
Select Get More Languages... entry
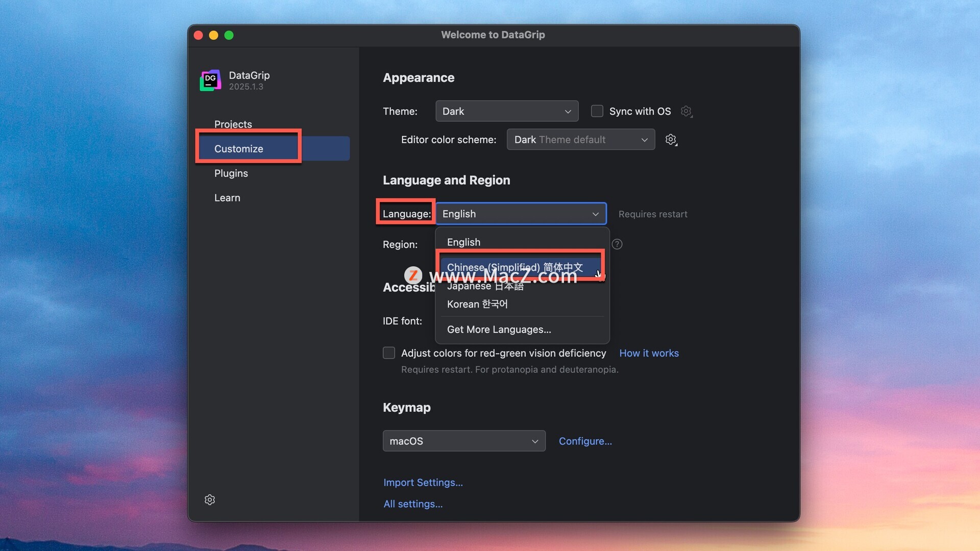(522, 330)
